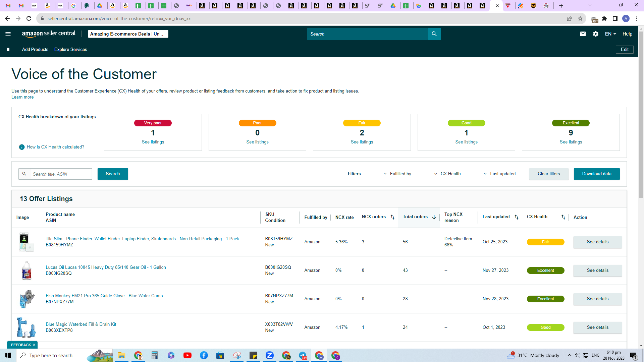Sort listings by Last updated
Image resolution: width=644 pixels, height=362 pixels.
(517, 217)
